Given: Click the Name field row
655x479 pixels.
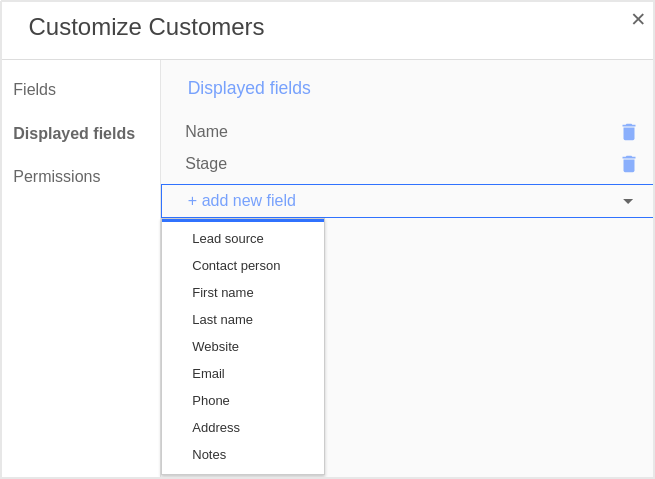Looking at the screenshot, I should (407, 132).
